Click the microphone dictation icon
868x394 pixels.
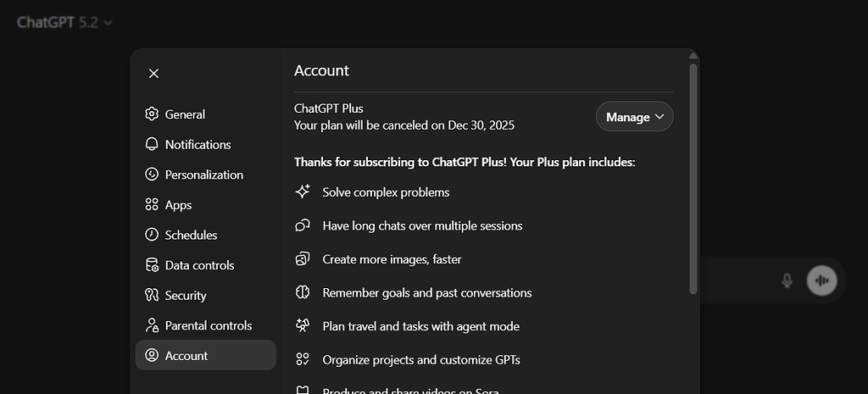coord(787,280)
